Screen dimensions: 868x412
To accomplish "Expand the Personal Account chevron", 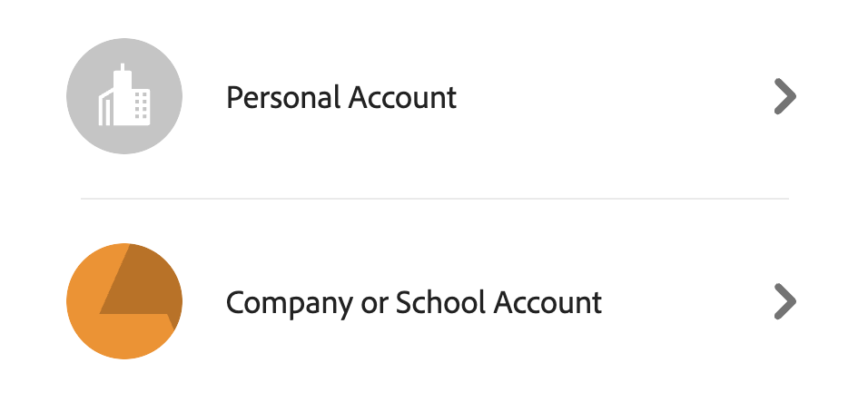I will click(784, 96).
